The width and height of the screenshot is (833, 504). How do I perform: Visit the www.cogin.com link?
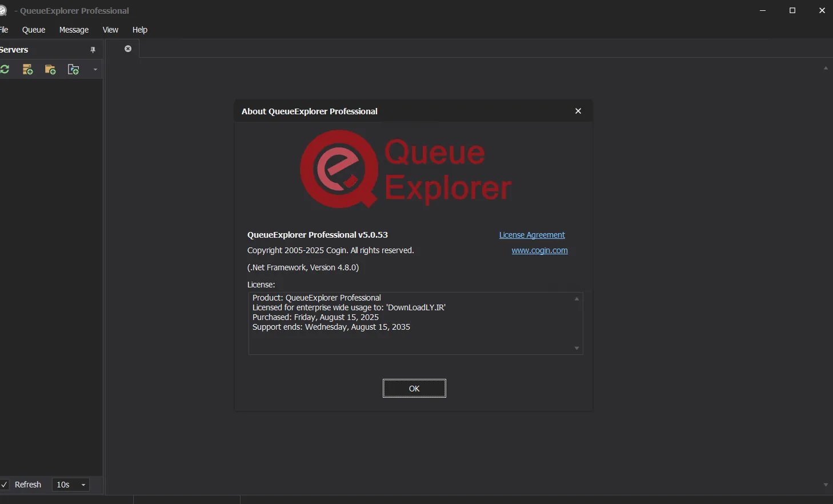click(x=540, y=250)
